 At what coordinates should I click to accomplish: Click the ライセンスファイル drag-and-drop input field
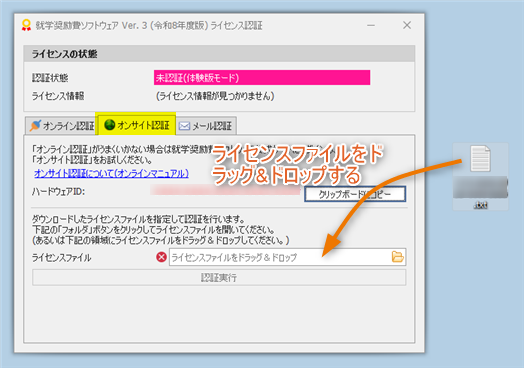point(287,257)
